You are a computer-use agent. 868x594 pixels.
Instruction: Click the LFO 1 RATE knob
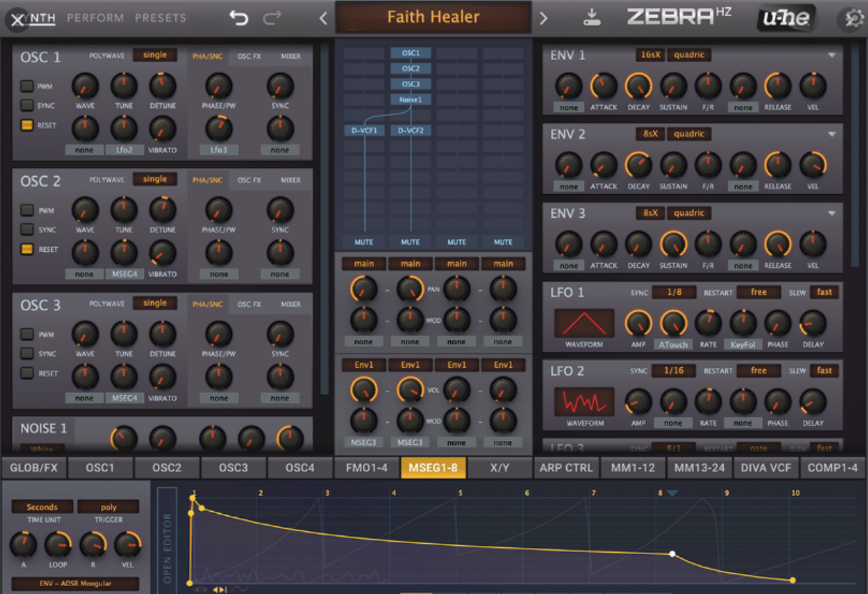tap(708, 323)
